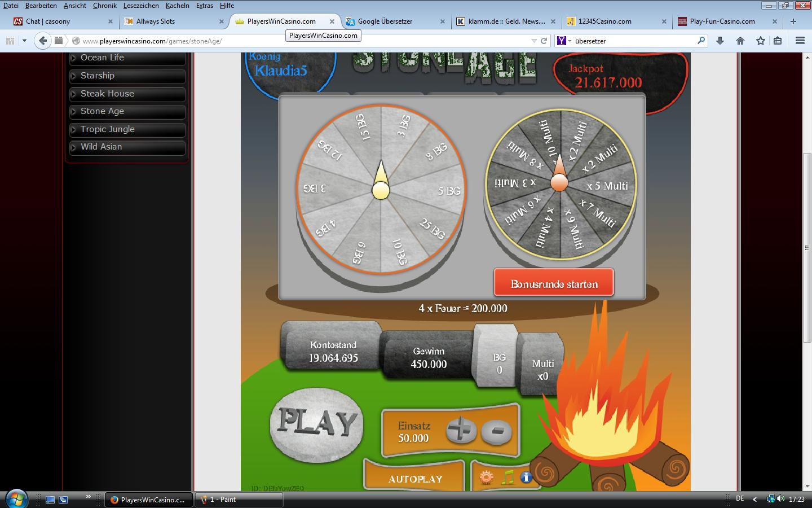
Task: Close the Google Übersetzer tab
Action: click(x=443, y=21)
